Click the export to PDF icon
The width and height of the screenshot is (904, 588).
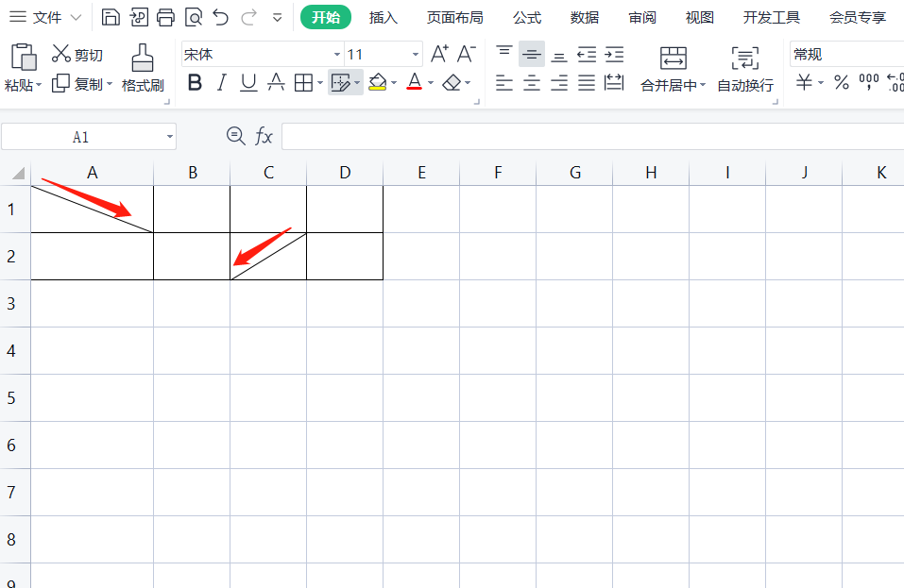(138, 17)
